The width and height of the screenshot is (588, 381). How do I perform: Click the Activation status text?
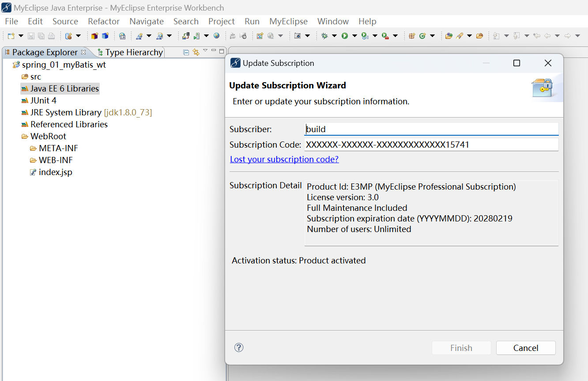pyautogui.click(x=299, y=260)
